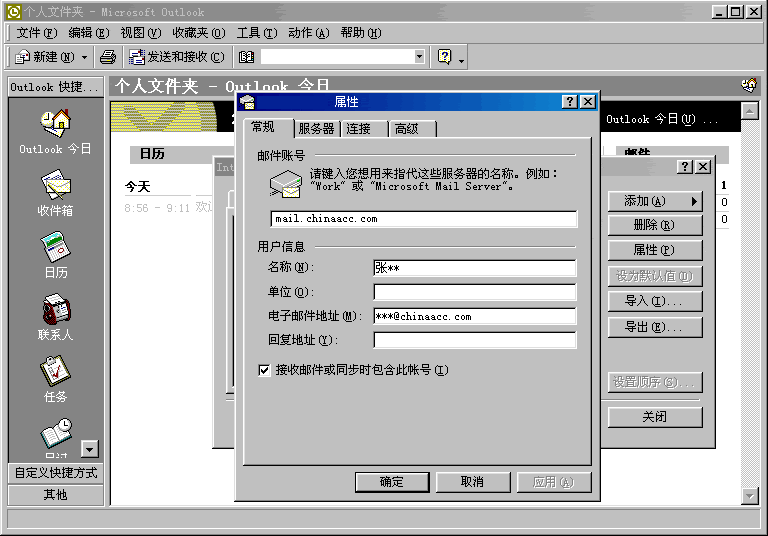Click the Reply address (回复地址) input field
Viewport: 768px width, 536px height.
pyautogui.click(x=475, y=340)
